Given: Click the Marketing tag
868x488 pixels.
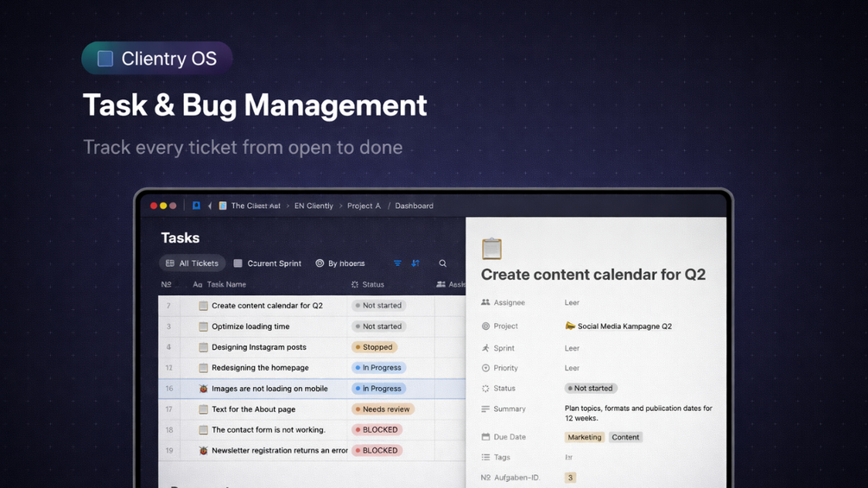Looking at the screenshot, I should [584, 437].
